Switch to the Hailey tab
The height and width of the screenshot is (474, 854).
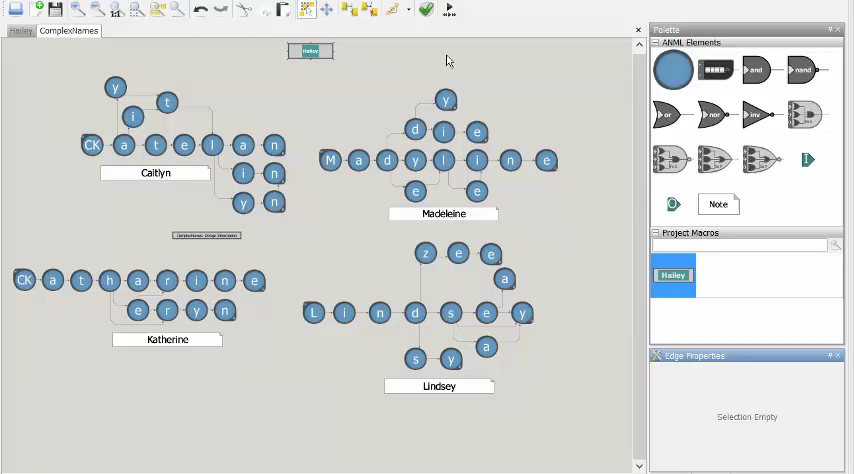pos(21,31)
